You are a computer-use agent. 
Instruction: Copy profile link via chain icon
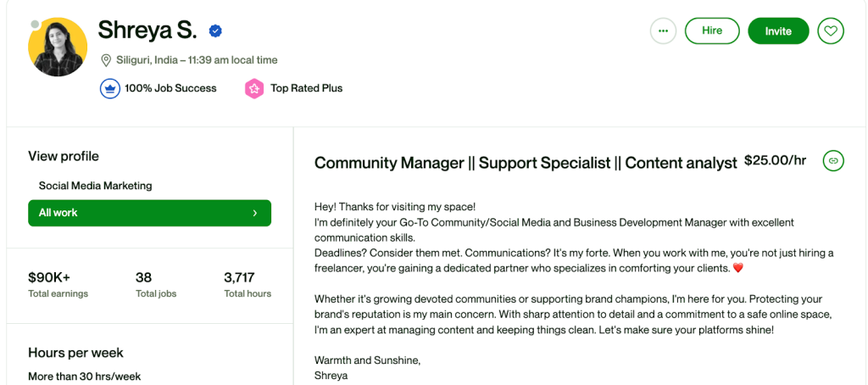[x=833, y=160]
